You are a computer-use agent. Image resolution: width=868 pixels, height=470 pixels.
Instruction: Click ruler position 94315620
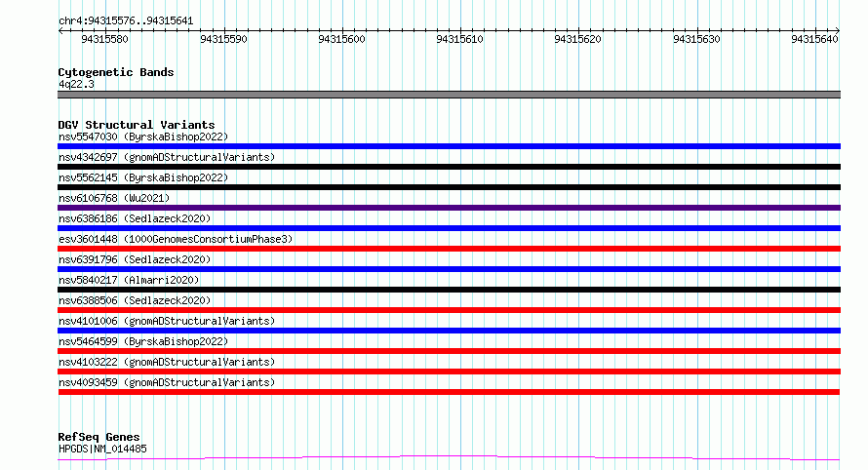coord(577,39)
